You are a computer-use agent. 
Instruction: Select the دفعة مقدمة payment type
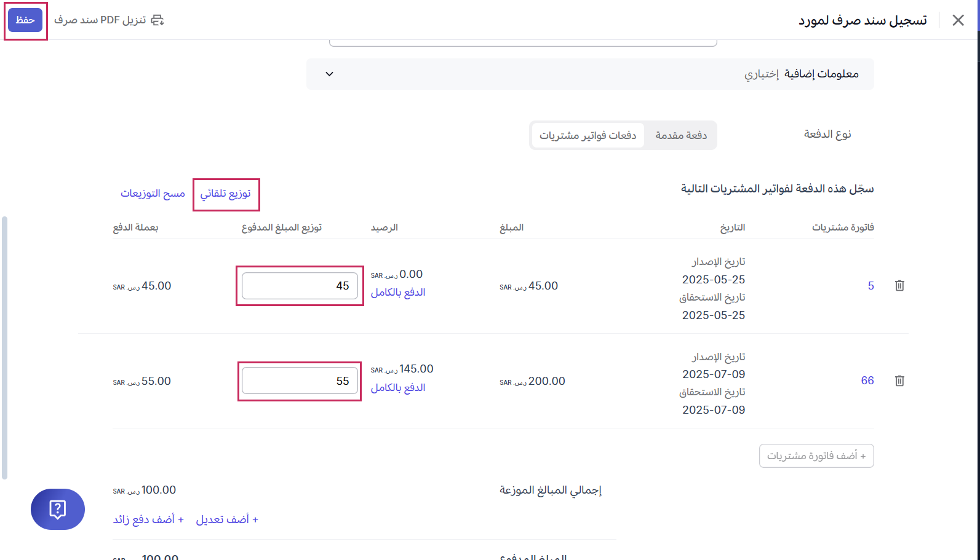[680, 135]
